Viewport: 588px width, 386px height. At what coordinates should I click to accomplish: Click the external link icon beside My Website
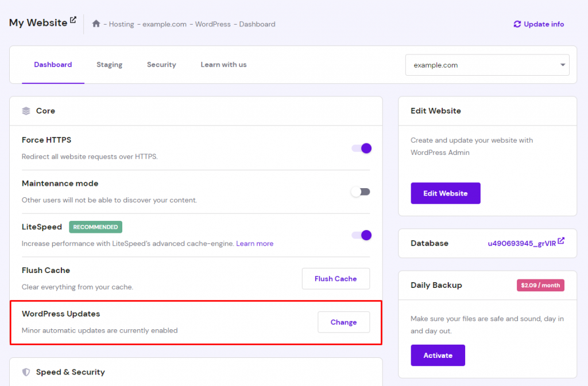coord(73,20)
